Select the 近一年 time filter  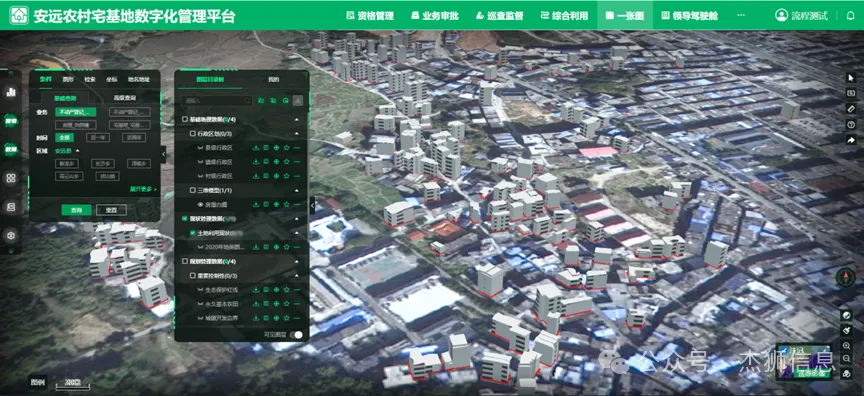point(98,137)
